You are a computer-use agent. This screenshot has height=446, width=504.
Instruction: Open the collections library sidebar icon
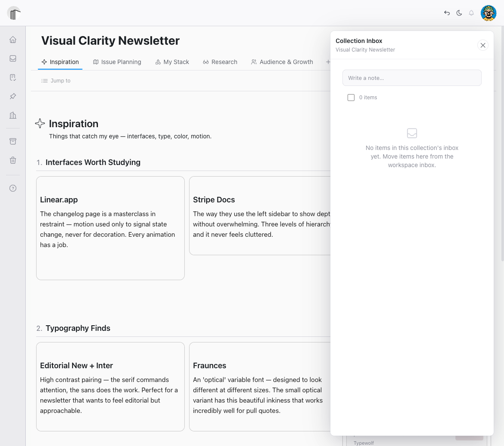point(13,115)
